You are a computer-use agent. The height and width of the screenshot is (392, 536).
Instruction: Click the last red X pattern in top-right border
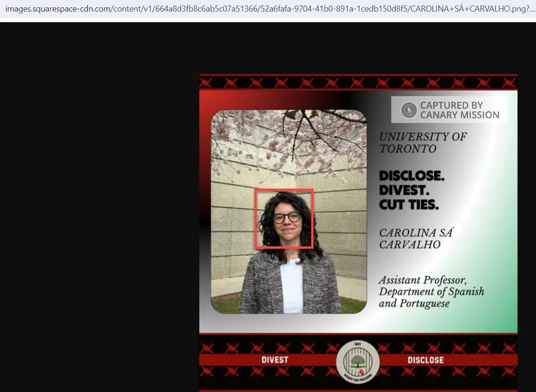(509, 82)
